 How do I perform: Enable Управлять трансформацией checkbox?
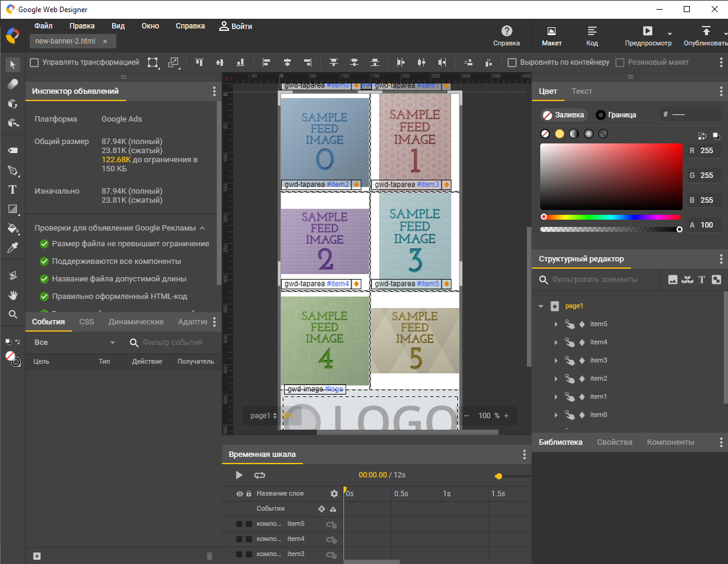coord(35,62)
